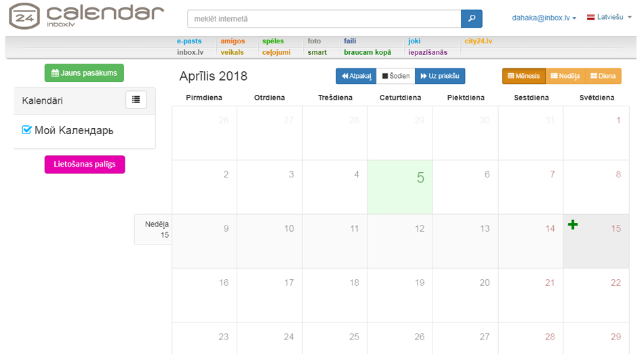
Task: Select the April 2 day cell
Action: tap(204, 187)
